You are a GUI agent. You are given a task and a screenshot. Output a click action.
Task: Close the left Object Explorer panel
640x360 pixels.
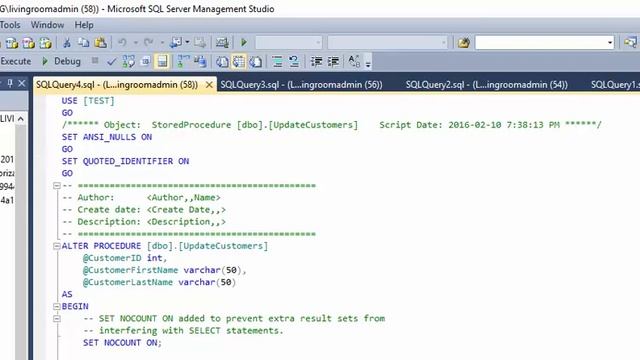22,84
